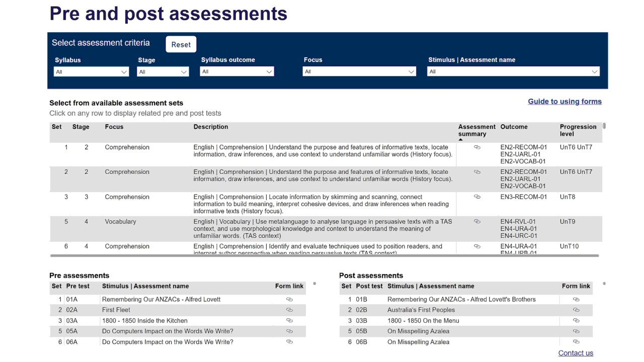Click the Progression level column header

[x=578, y=130]
